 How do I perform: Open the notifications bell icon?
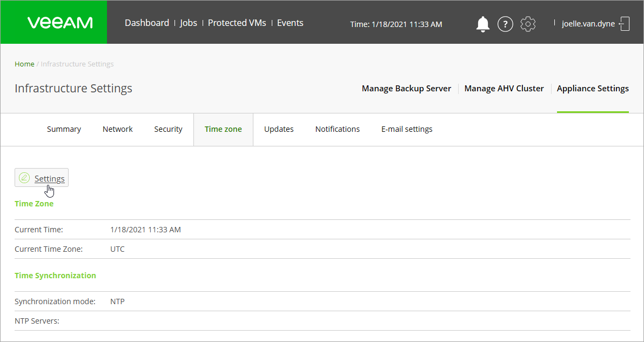click(x=483, y=24)
